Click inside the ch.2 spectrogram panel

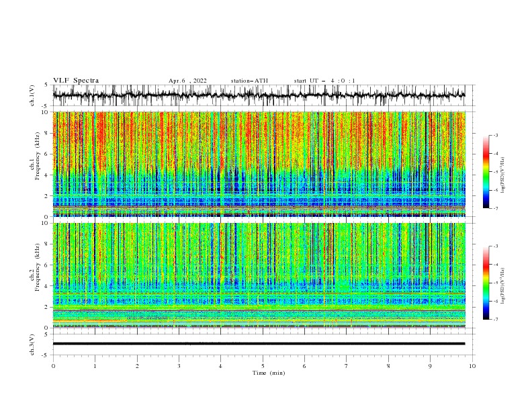(259, 275)
